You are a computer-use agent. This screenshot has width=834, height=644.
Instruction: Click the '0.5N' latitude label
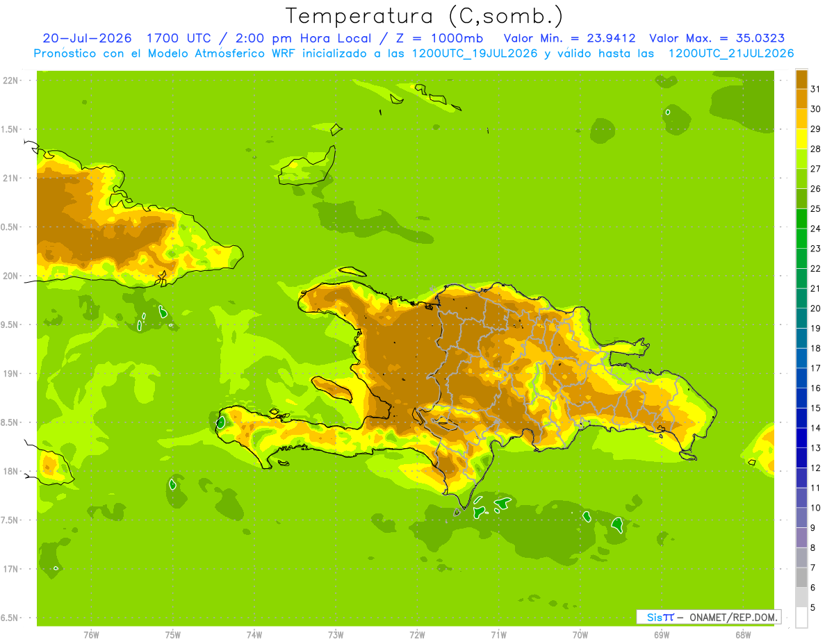[x=10, y=227]
